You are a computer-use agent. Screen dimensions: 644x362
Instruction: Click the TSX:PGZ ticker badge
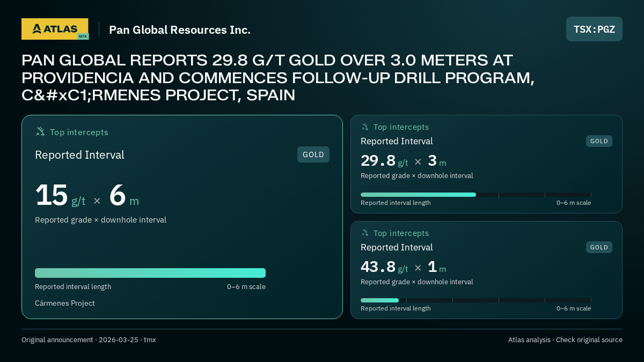coord(594,29)
